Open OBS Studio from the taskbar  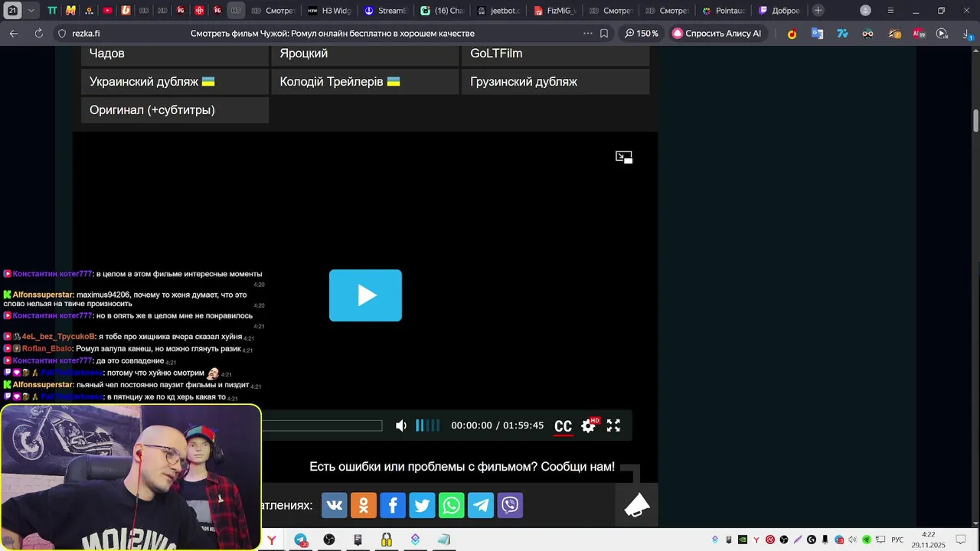[x=329, y=540]
